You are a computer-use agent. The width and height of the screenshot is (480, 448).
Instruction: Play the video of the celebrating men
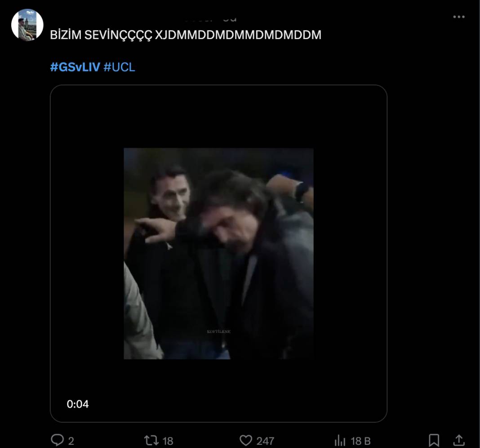pos(218,253)
